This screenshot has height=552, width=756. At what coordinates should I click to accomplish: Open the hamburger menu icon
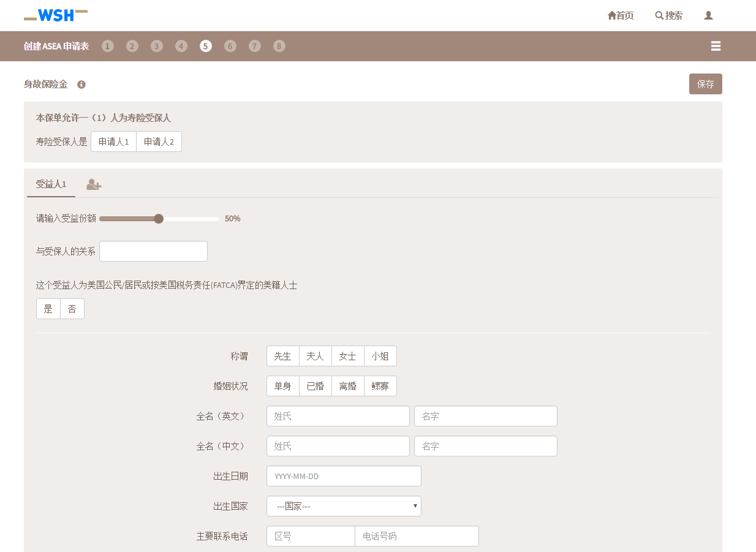point(715,46)
